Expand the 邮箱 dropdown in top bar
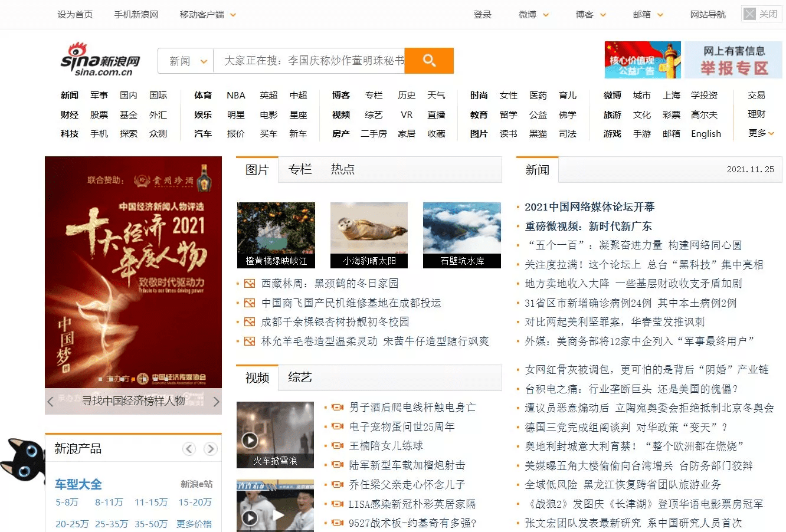Image resolution: width=786 pixels, height=532 pixels. click(x=660, y=15)
